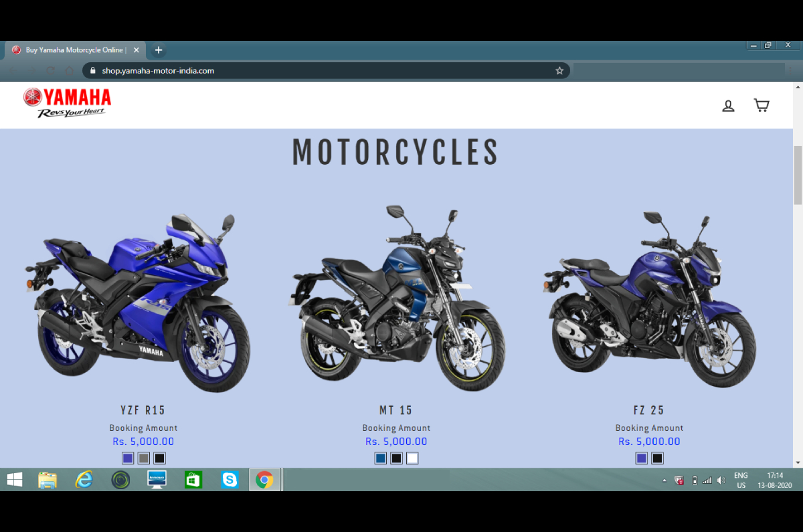803x532 pixels.
Task: Launch Skype from the taskbar
Action: [x=230, y=480]
